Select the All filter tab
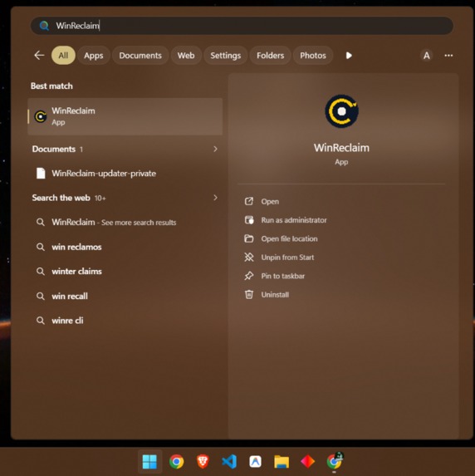 [63, 56]
